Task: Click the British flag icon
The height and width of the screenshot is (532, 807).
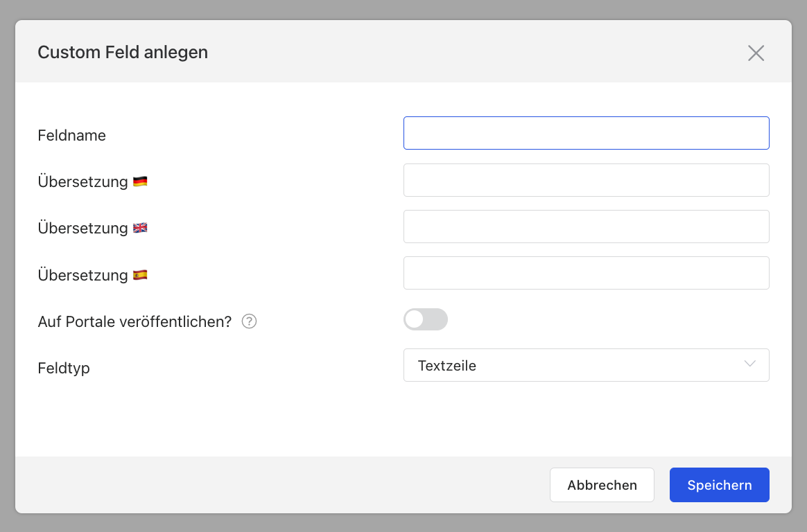Action: pos(140,228)
